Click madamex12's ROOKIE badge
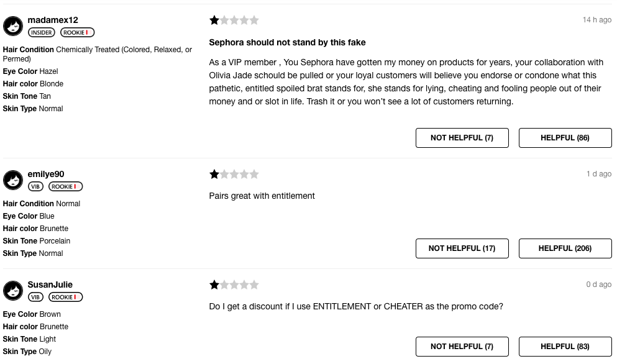Screen dimensions: 617x364 (77, 33)
